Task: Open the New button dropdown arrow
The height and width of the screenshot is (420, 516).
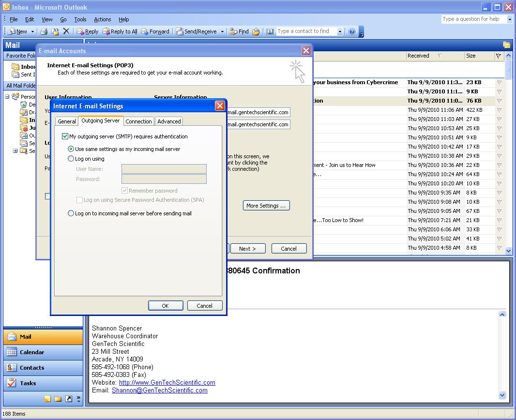Action: pos(32,31)
